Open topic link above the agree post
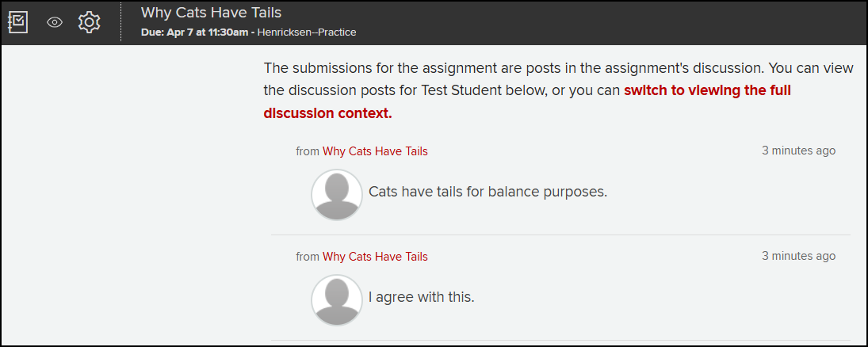This screenshot has width=868, height=347. click(x=375, y=257)
